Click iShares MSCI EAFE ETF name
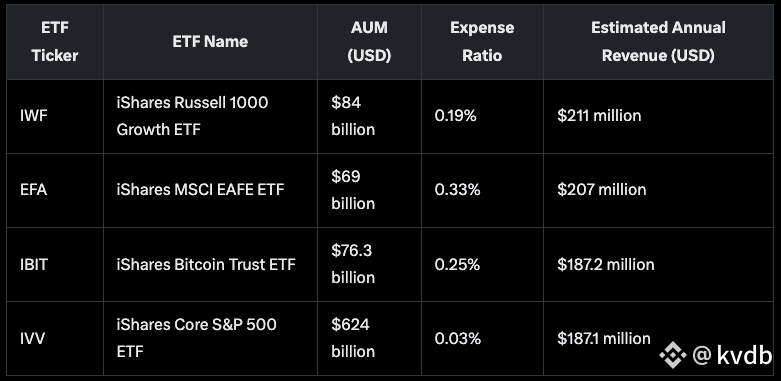Screen dimensions: 781x381 [200, 190]
